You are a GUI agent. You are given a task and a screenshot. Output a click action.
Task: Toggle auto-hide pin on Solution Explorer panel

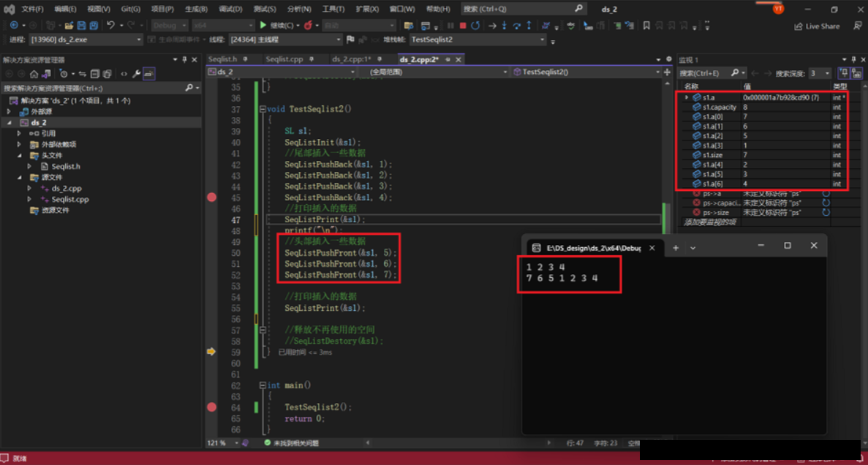point(184,59)
